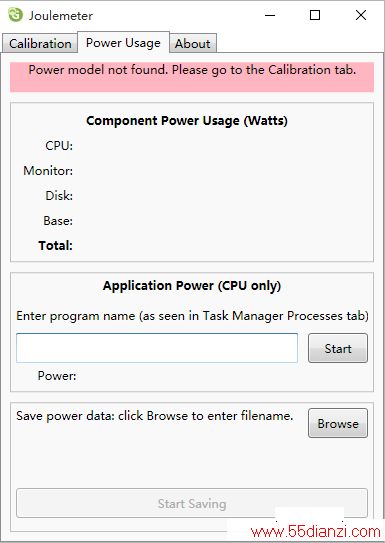
Task: Click the Joulemeter app icon in title bar
Action: [x=15, y=15]
